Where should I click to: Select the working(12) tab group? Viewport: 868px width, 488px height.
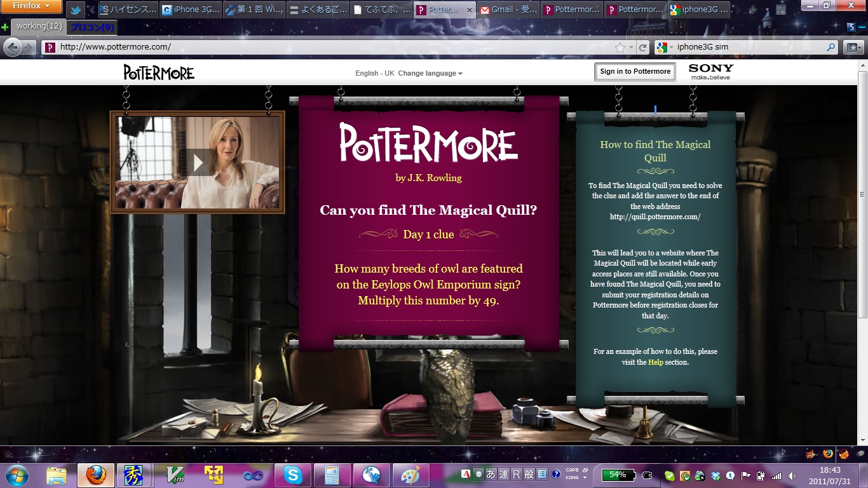(39, 27)
